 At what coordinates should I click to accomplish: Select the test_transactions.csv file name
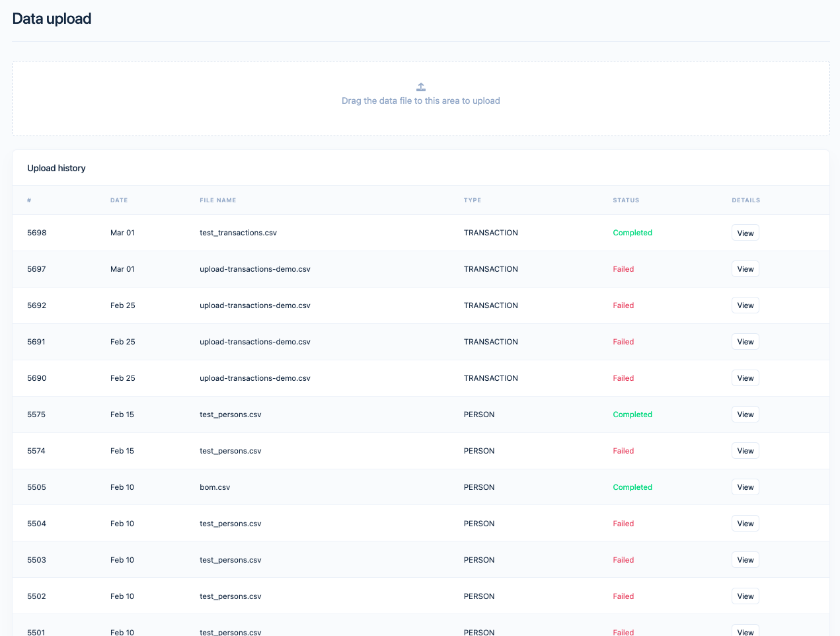point(238,233)
